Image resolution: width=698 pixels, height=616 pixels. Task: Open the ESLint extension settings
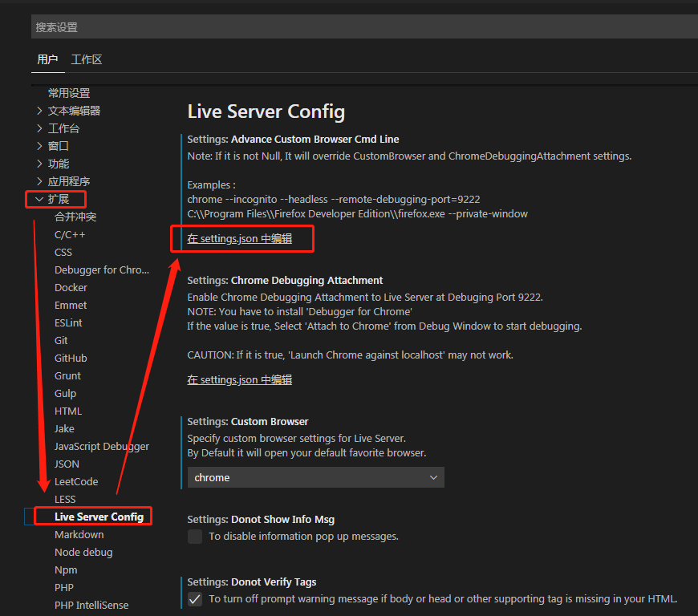68,322
